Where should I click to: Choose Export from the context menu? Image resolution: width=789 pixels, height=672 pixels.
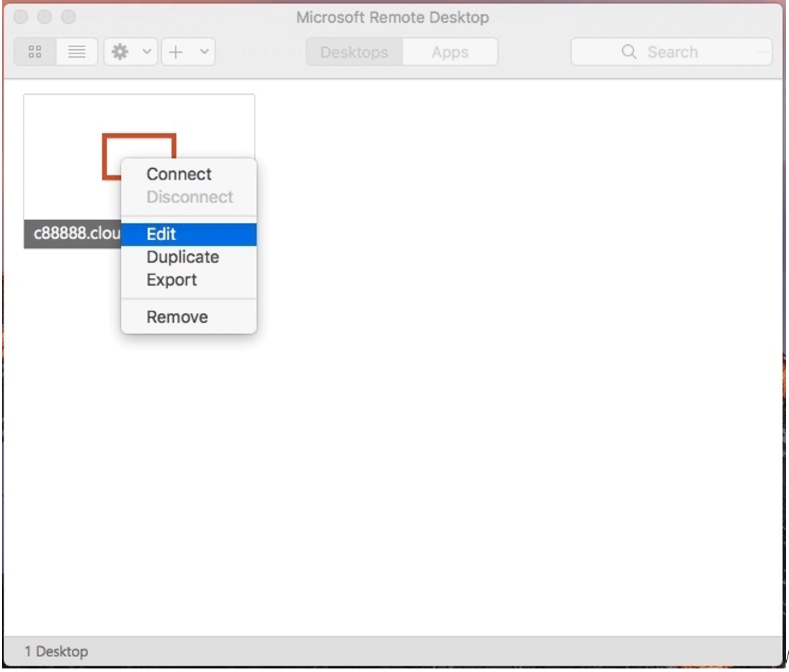coord(189,279)
